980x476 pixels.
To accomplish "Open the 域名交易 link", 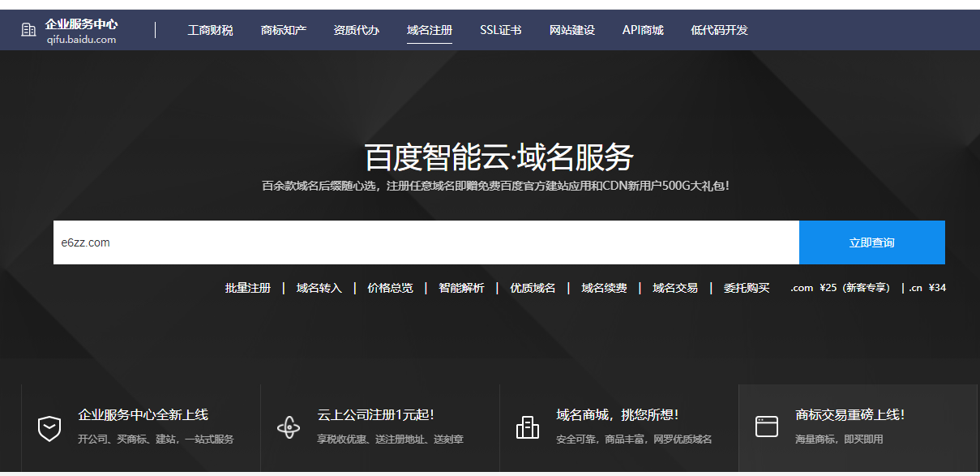I will pos(676,288).
